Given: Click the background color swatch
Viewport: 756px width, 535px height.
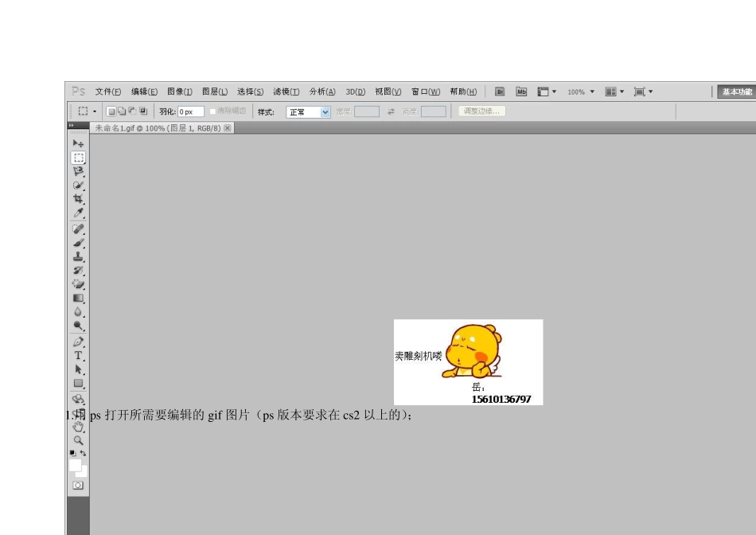Looking at the screenshot, I should (84, 472).
